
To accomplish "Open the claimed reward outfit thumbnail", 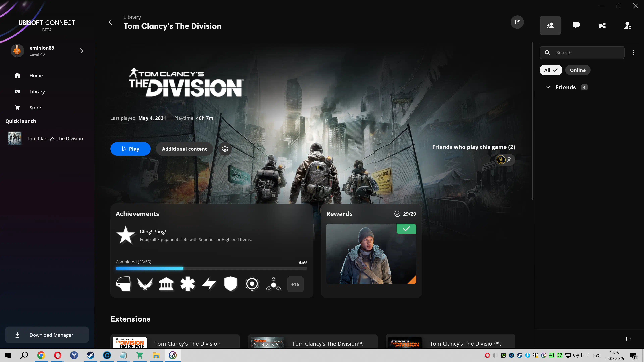I will coord(371,254).
